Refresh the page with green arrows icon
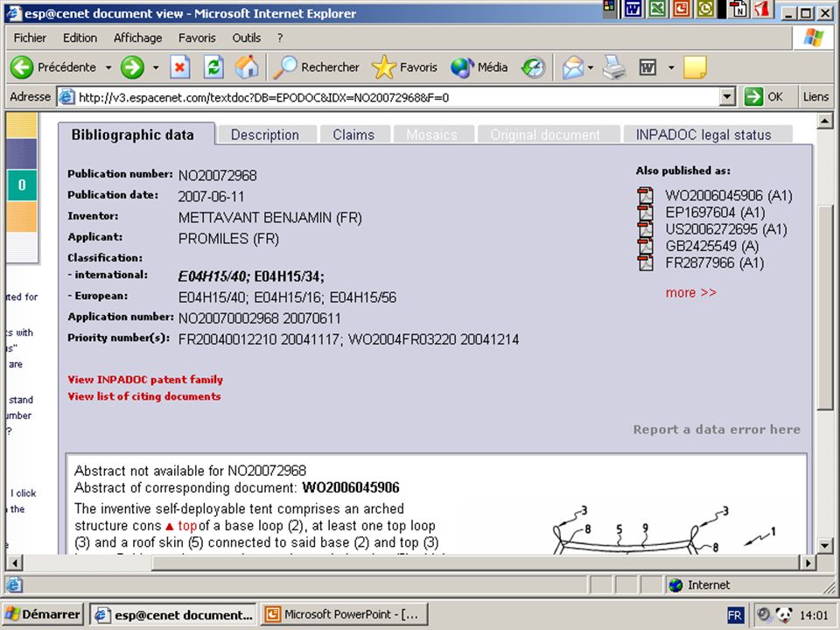 click(213, 67)
